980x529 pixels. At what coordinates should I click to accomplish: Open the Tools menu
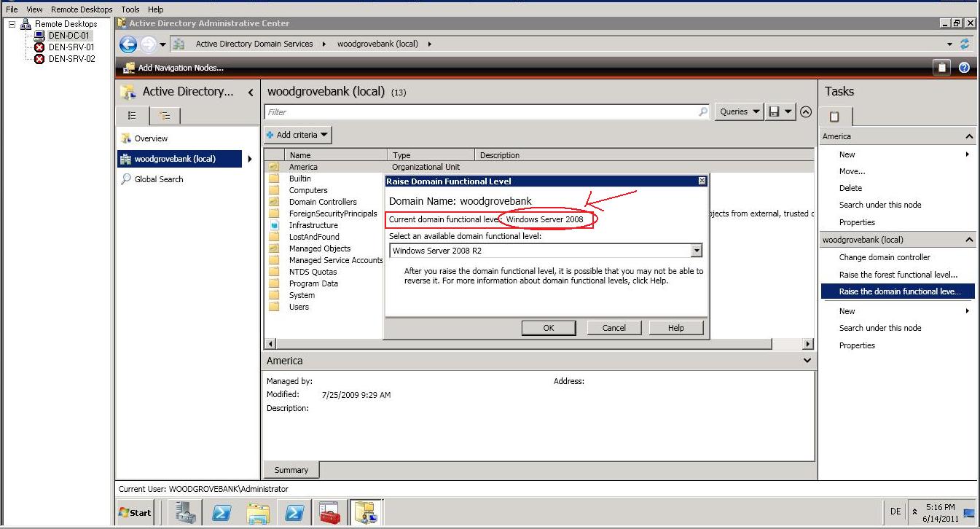130,9
